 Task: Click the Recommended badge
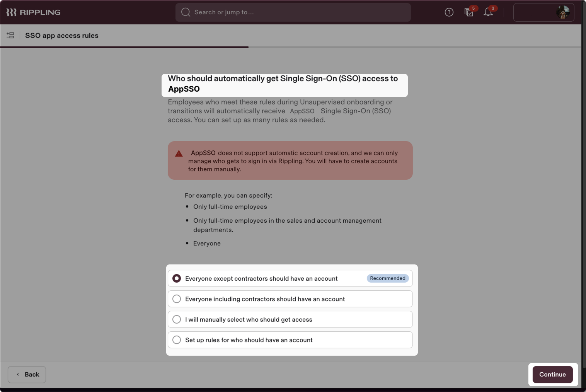387,278
